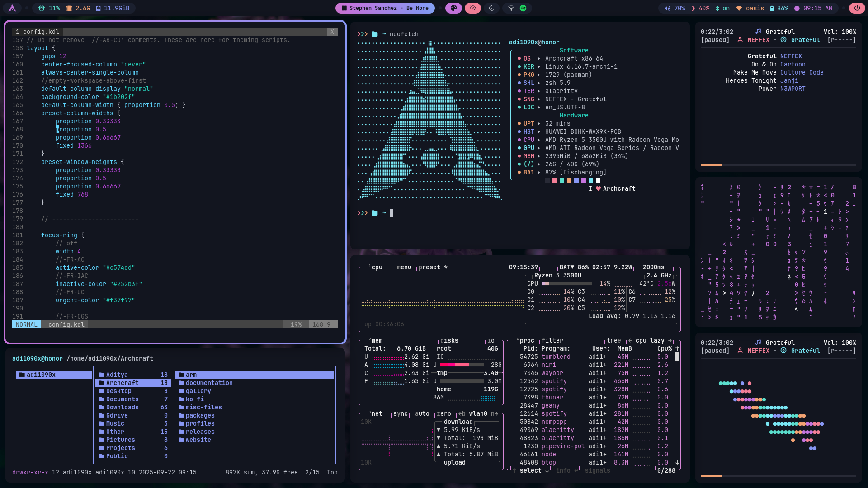Click the Cpu% sort arrow in the proc header

(677, 349)
